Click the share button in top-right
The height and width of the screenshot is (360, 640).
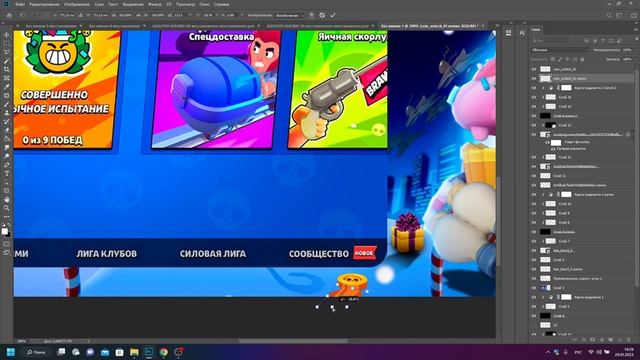tap(633, 15)
